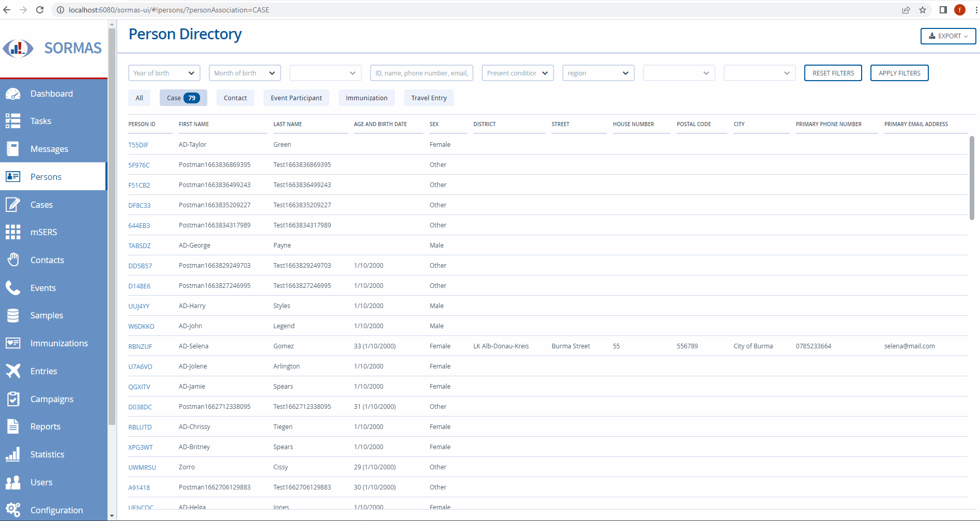This screenshot has height=521, width=980.
Task: Select the Event Participant tab
Action: pyautogui.click(x=296, y=98)
